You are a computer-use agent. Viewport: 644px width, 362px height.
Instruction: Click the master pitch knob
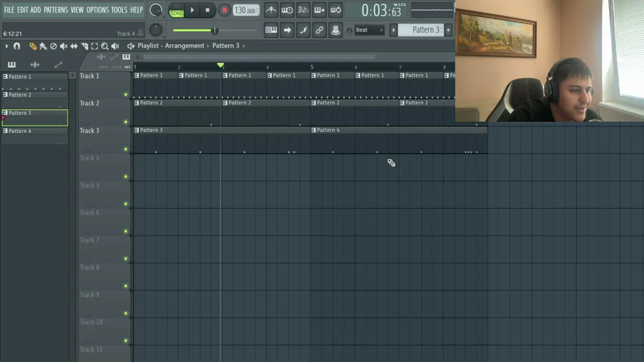pos(156,30)
